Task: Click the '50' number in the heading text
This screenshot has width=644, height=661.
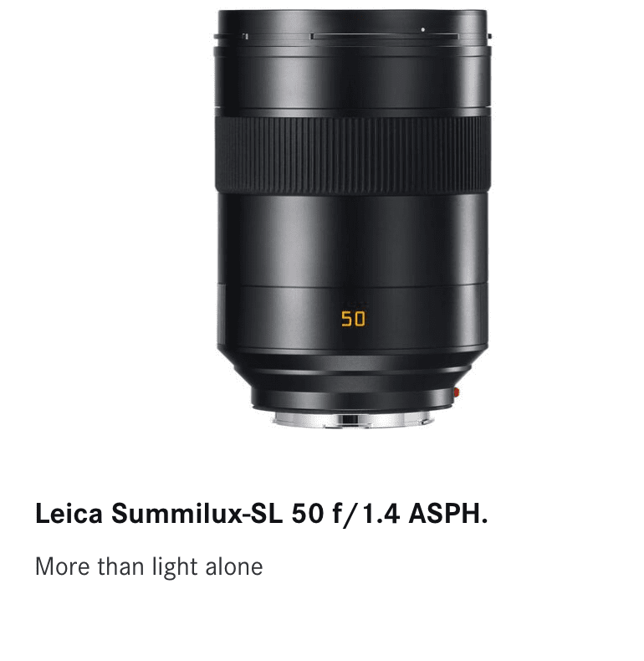Action: coord(307,514)
